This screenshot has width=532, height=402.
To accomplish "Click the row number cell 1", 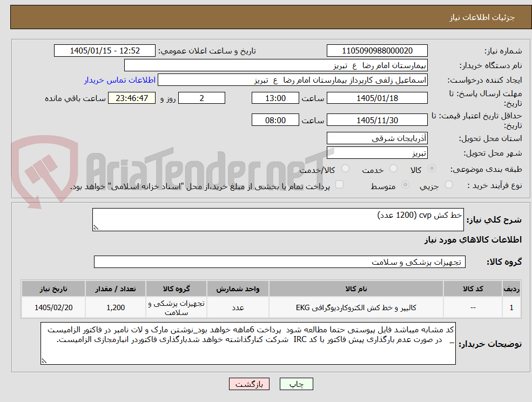I will click(x=511, y=307).
